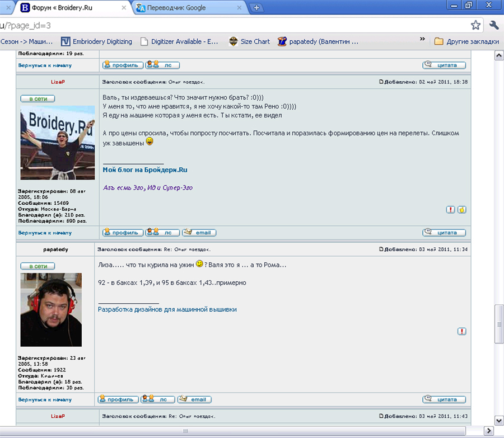Image resolution: width=504 pixels, height=438 pixels.
Task: Open the Chrome wrench settings menu
Action: pos(494,25)
